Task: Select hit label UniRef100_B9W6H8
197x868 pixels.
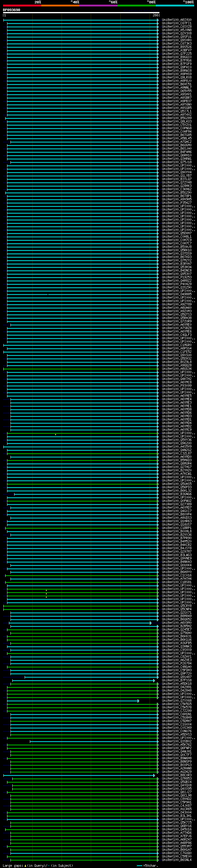Action: pos(177,758)
